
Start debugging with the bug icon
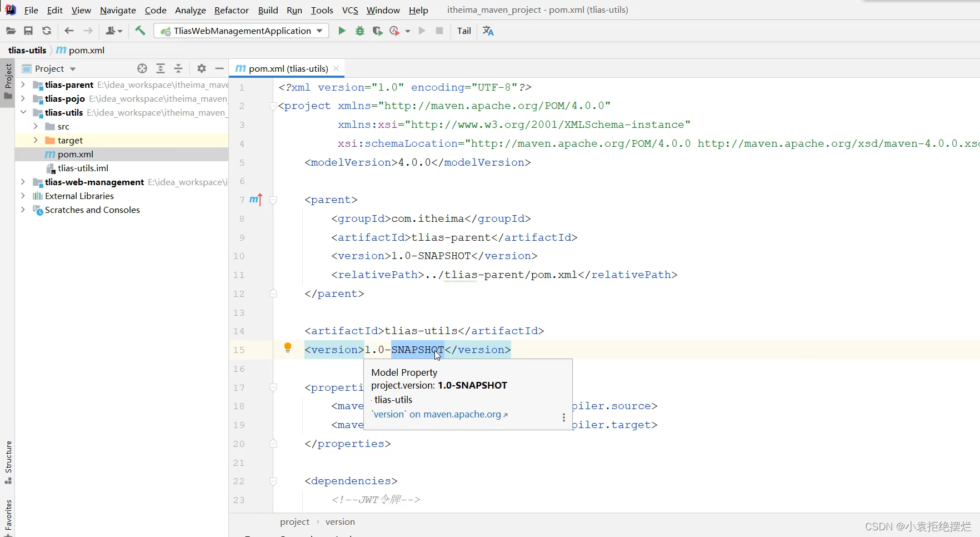[x=360, y=31]
